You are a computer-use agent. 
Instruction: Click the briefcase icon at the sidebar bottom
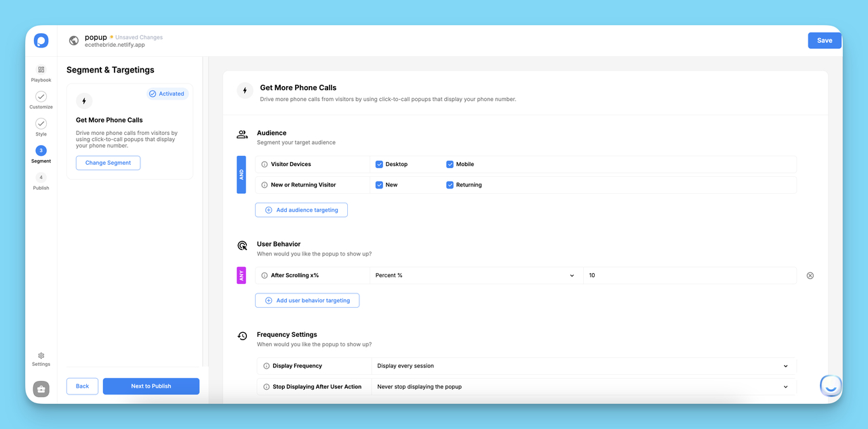coord(41,389)
